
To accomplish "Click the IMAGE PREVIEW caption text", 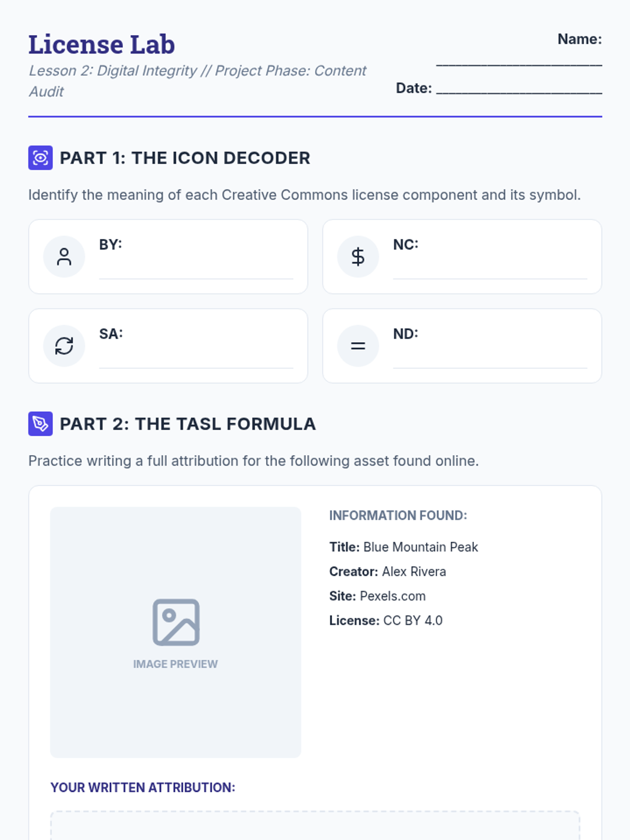I will click(175, 664).
